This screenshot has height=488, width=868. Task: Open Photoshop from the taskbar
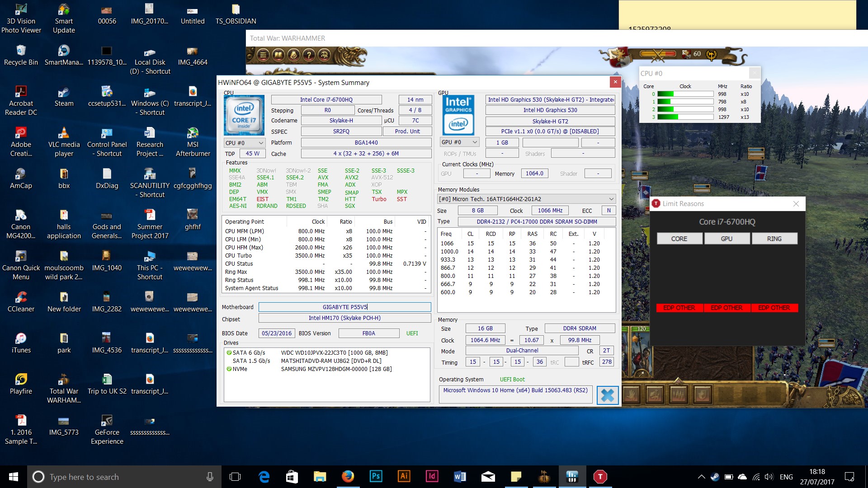[x=376, y=477]
